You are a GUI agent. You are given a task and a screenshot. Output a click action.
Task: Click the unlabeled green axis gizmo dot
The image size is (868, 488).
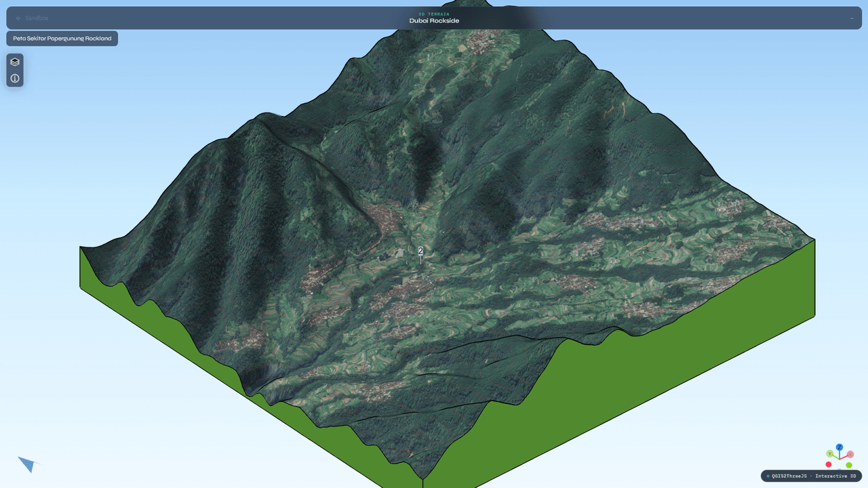tap(849, 465)
